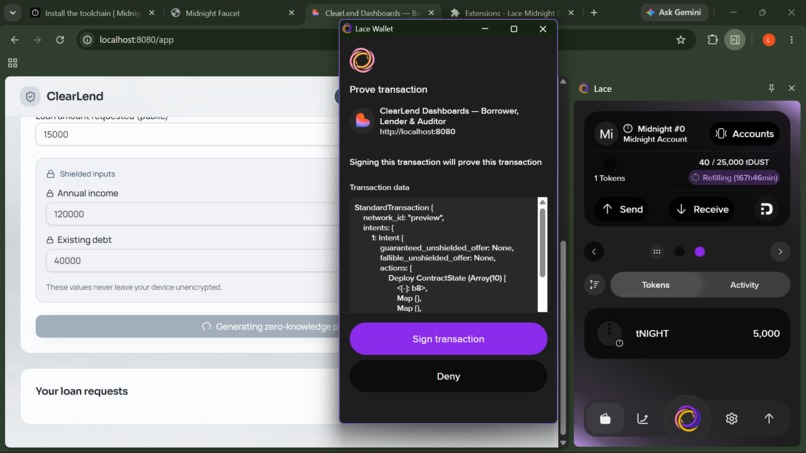Image resolution: width=806 pixels, height=453 pixels.
Task: Click the Mi account avatar
Action: point(606,134)
